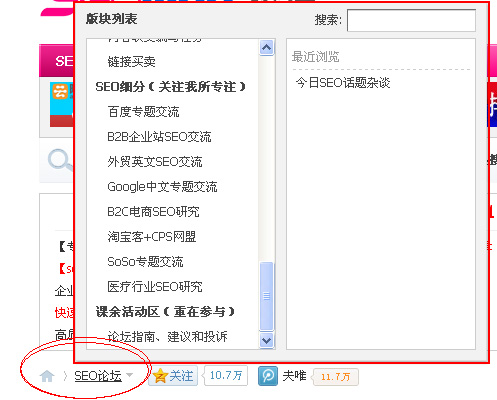Select 百度专题交流 board
The height and width of the screenshot is (400, 497).
point(143,112)
